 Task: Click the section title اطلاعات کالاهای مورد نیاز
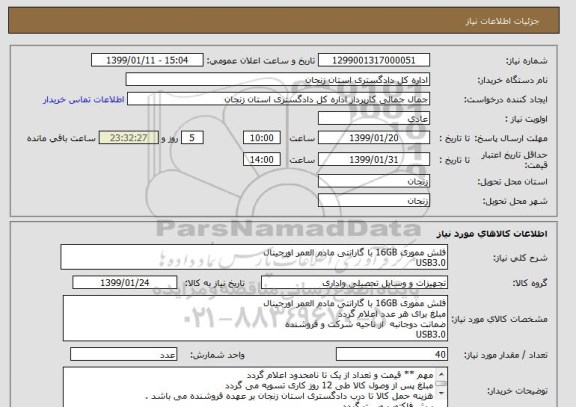click(x=492, y=234)
